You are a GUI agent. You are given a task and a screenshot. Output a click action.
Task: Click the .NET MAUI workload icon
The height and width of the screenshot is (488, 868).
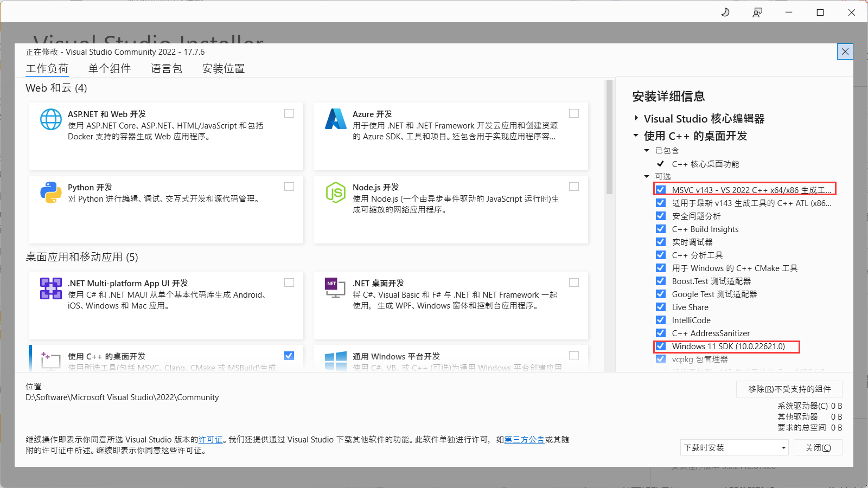tap(51, 288)
